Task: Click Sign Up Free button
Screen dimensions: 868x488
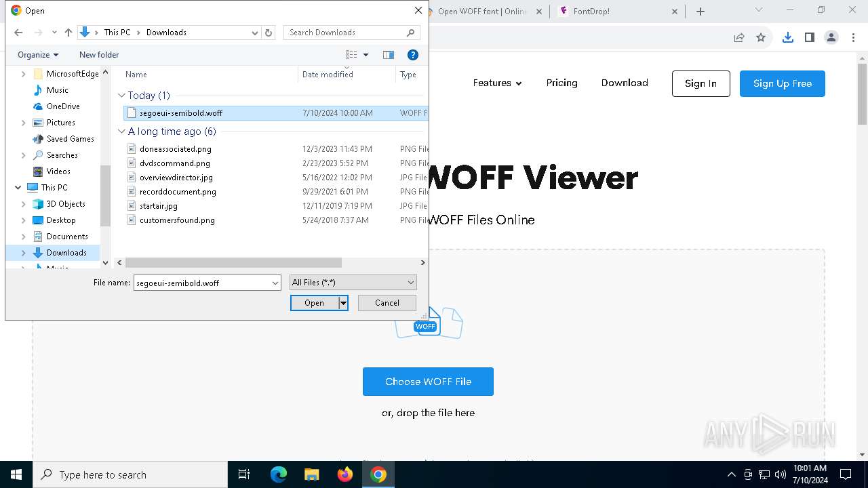Action: (783, 83)
